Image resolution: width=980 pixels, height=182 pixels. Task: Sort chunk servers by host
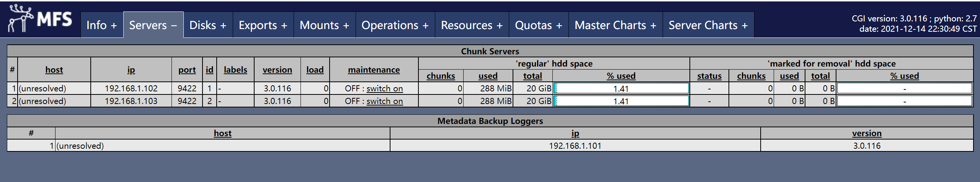coord(54,70)
